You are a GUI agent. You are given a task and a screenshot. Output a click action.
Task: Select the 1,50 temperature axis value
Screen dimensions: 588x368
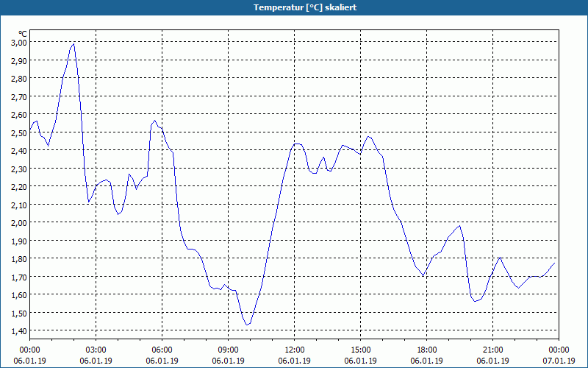click(x=19, y=313)
